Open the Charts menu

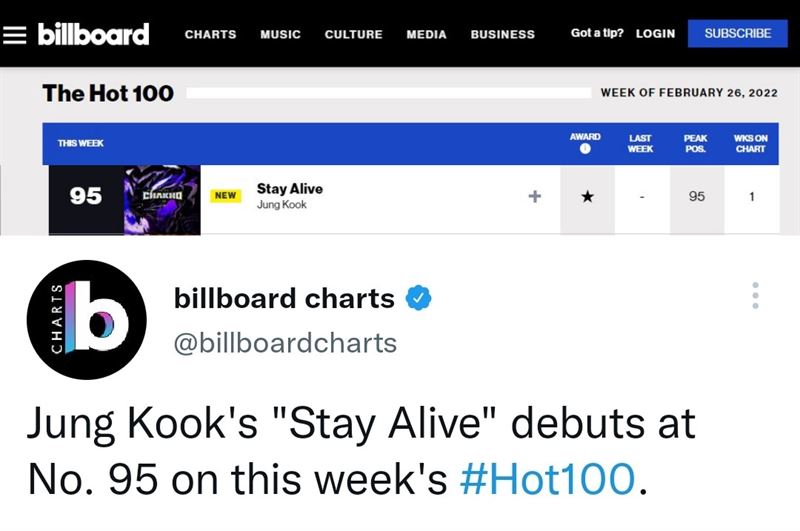(x=210, y=34)
